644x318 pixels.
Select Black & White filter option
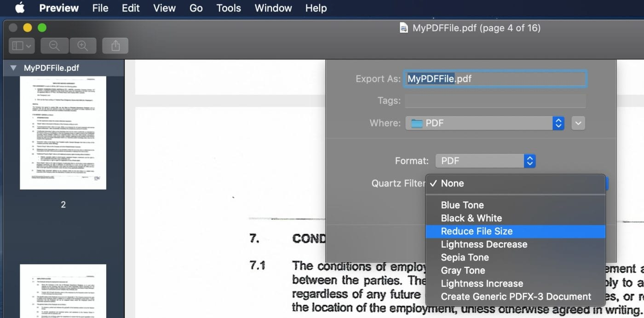click(471, 218)
